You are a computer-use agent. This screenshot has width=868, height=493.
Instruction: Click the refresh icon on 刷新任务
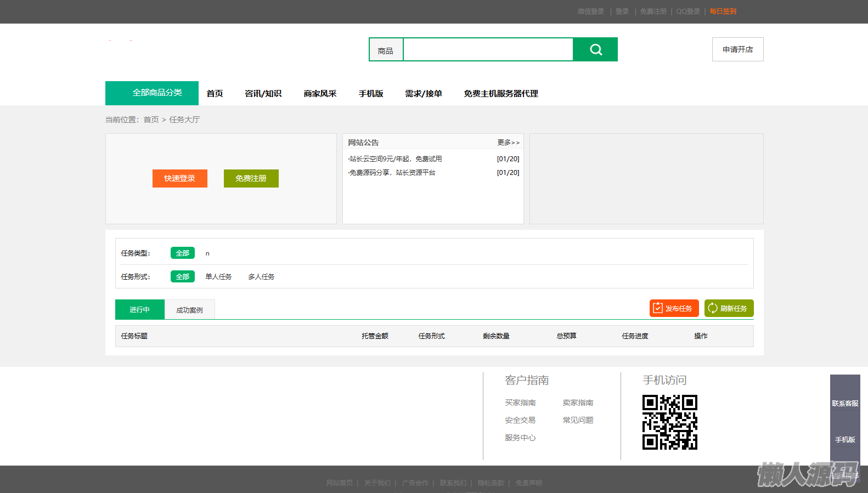click(x=713, y=308)
